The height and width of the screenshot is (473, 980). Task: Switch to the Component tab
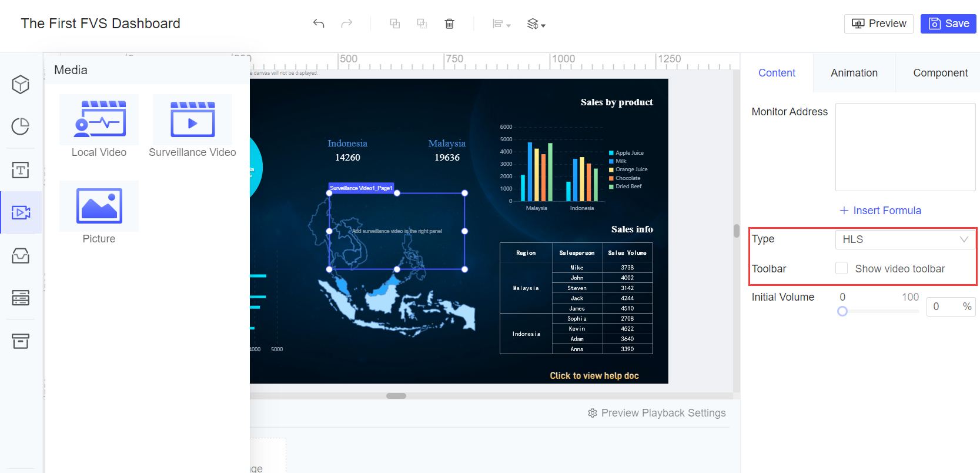click(x=940, y=73)
